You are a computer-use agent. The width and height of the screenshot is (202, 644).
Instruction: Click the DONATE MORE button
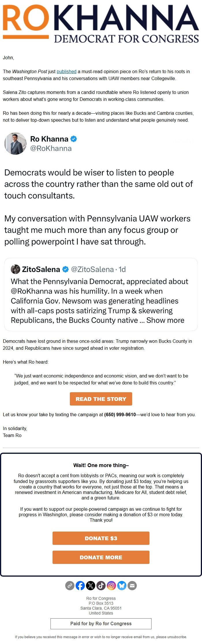click(x=101, y=557)
